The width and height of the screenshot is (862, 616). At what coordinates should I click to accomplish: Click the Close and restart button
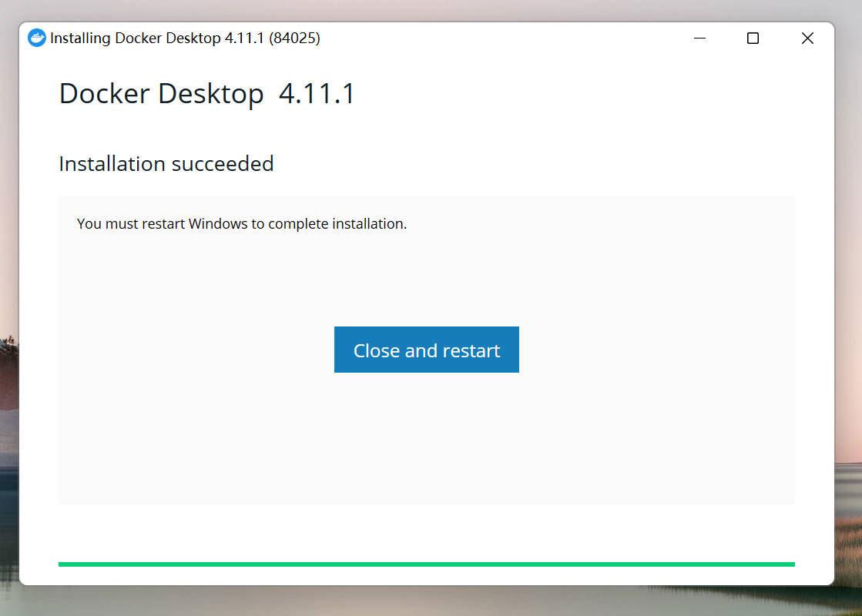tap(426, 350)
